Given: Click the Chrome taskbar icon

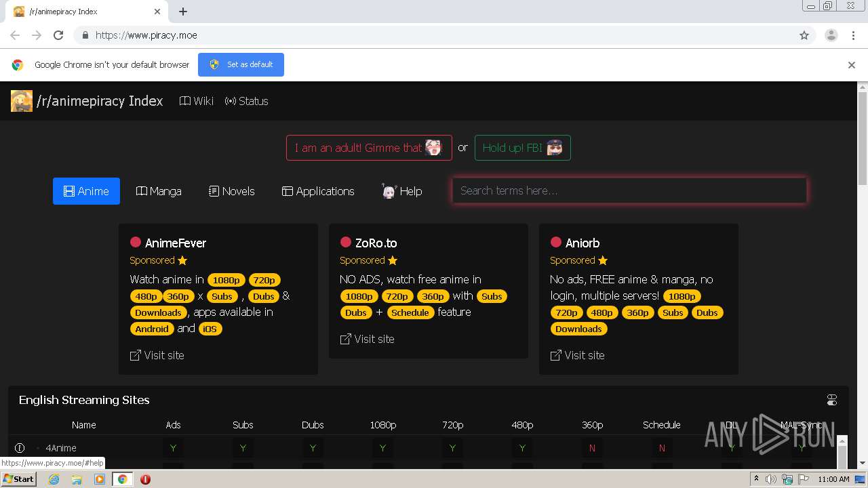Looking at the screenshot, I should click(x=122, y=479).
